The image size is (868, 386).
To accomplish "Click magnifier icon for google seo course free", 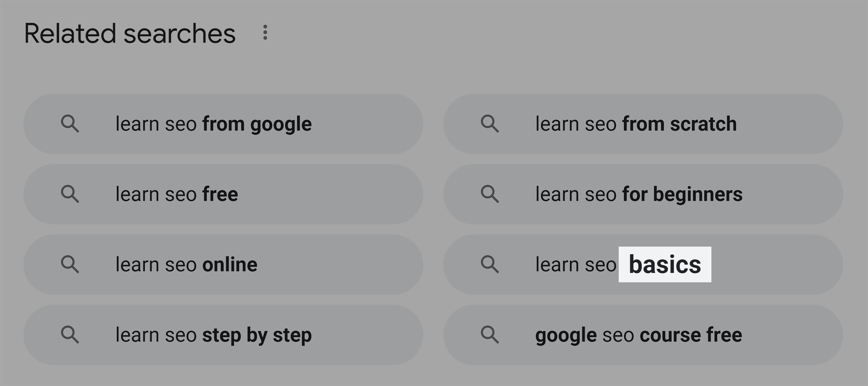I will click(490, 335).
